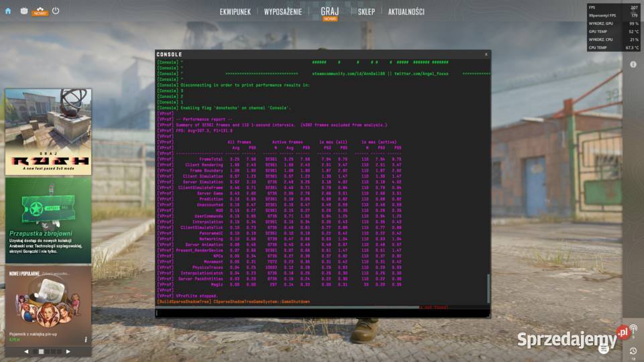This screenshot has width=644, height=362.
Task: Go to previous store carousel item
Action: [x=26, y=351]
